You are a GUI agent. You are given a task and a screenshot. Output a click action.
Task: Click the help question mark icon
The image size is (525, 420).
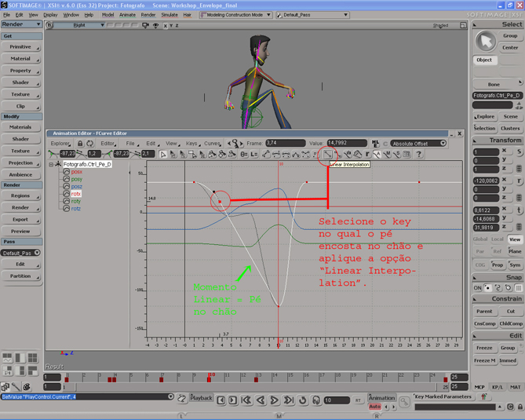418,155
